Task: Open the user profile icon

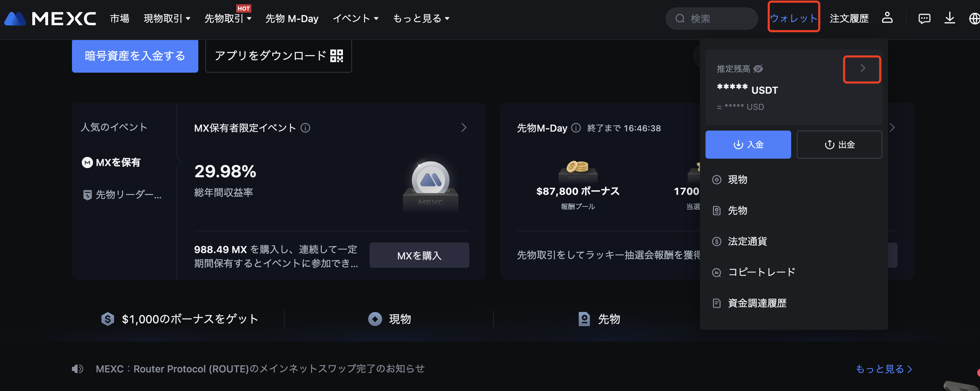Action: (887, 18)
